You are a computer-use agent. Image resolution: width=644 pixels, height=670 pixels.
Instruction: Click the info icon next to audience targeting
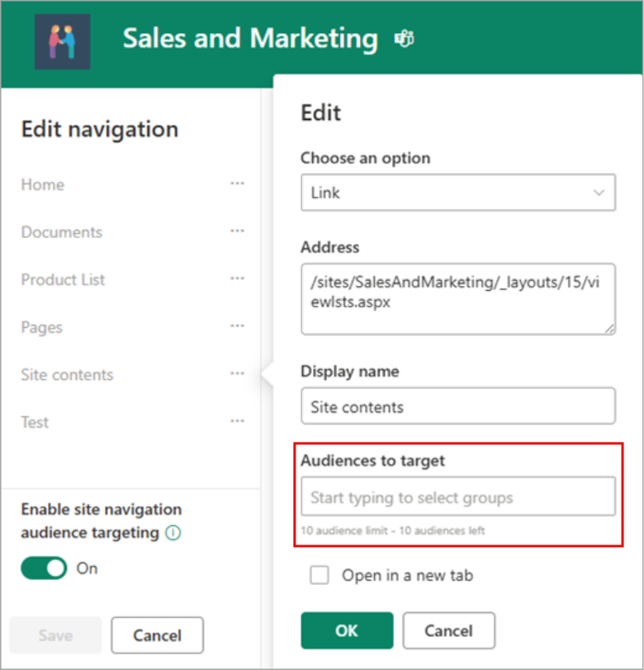tap(172, 533)
